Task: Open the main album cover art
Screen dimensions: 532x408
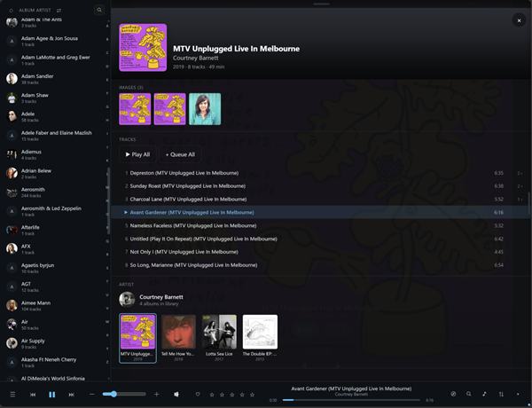Action: pos(143,48)
